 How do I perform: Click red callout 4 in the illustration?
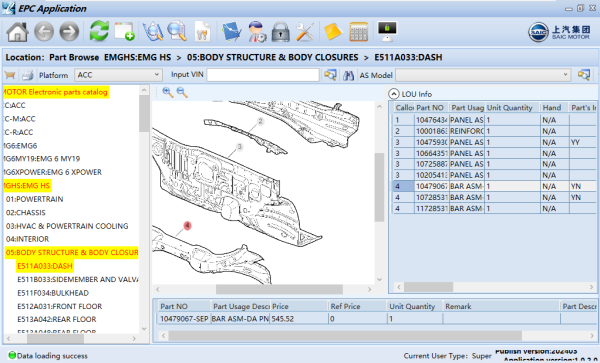pos(187,226)
